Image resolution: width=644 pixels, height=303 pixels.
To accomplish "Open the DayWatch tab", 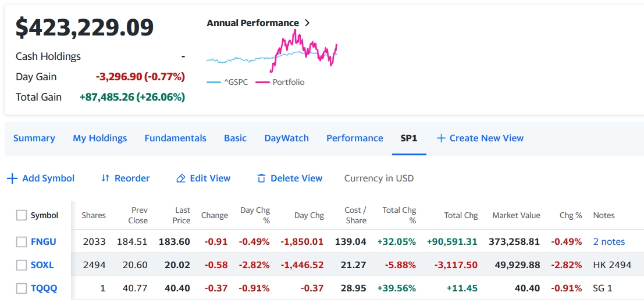I will (286, 138).
